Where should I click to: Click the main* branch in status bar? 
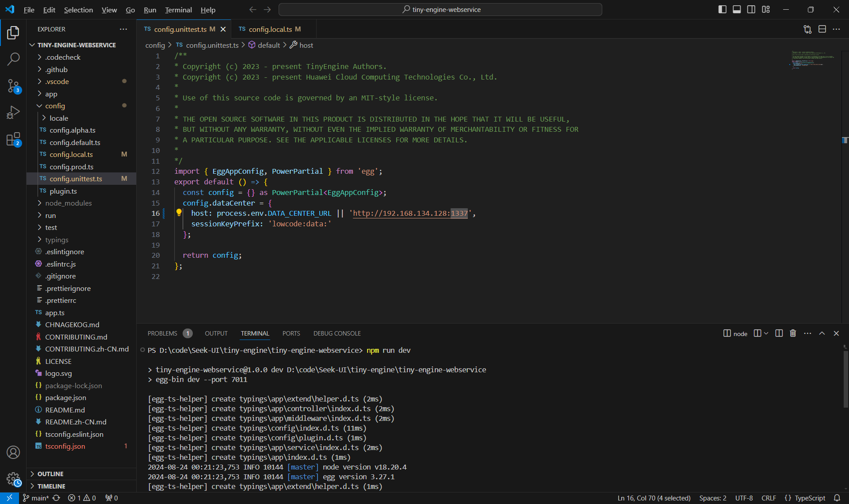[36, 498]
